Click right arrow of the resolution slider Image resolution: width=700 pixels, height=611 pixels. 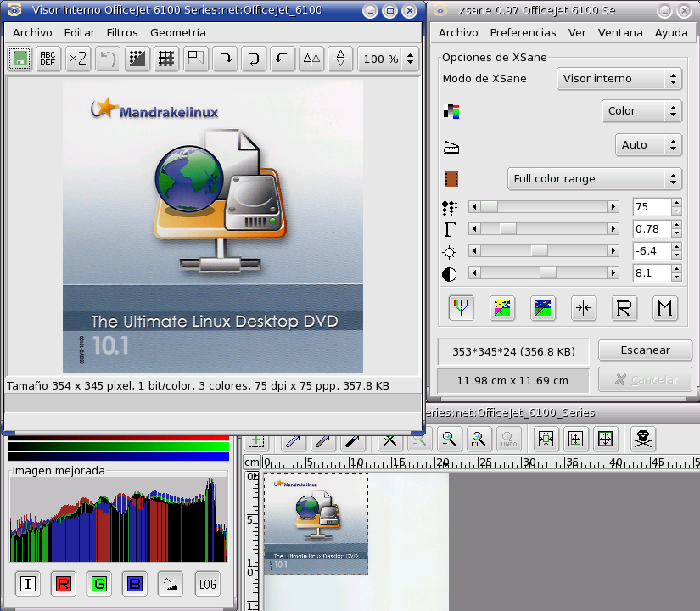(x=613, y=206)
